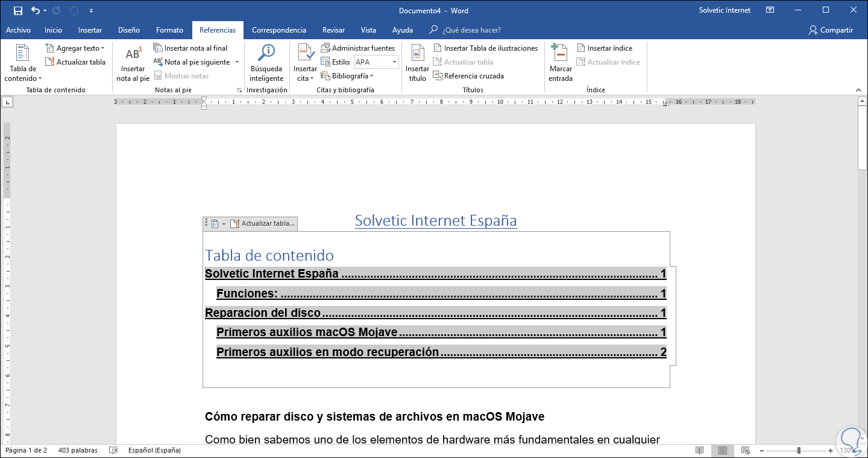Image resolution: width=868 pixels, height=458 pixels.
Task: Open the Solvetic Internet account menu
Action: point(725,10)
